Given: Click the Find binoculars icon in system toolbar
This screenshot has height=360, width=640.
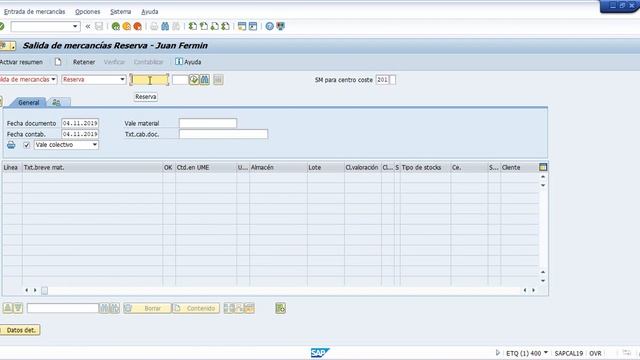Looking at the screenshot, I should [x=165, y=27].
